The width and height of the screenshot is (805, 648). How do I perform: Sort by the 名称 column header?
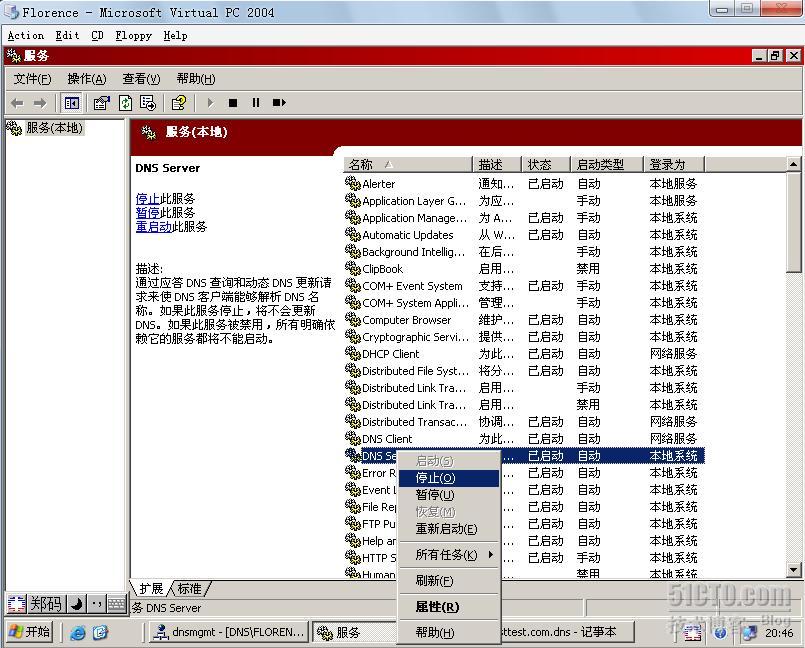point(408,164)
